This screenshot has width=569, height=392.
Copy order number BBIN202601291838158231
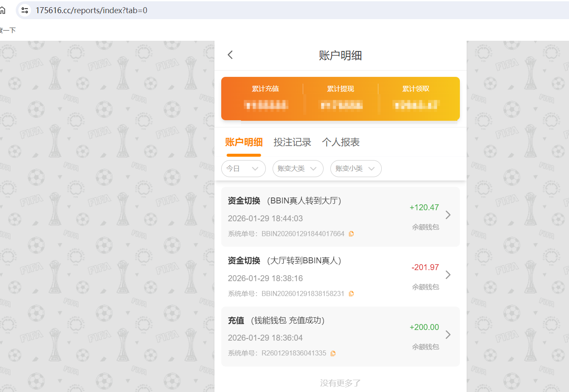[x=351, y=293]
